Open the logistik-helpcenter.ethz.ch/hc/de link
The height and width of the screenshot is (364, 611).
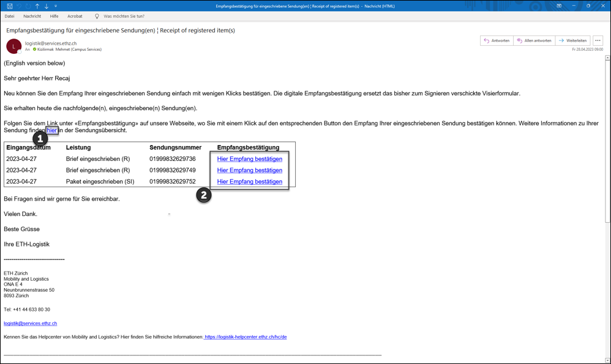coord(246,337)
